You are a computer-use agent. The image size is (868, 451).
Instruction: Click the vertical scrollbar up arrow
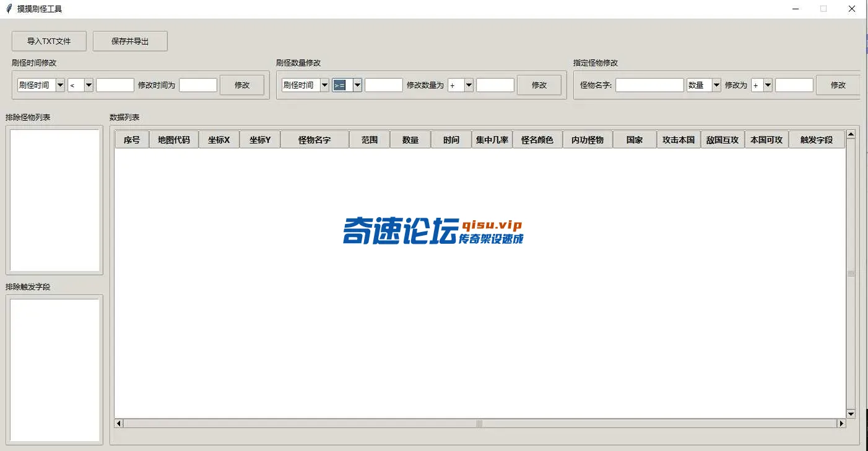coord(851,134)
